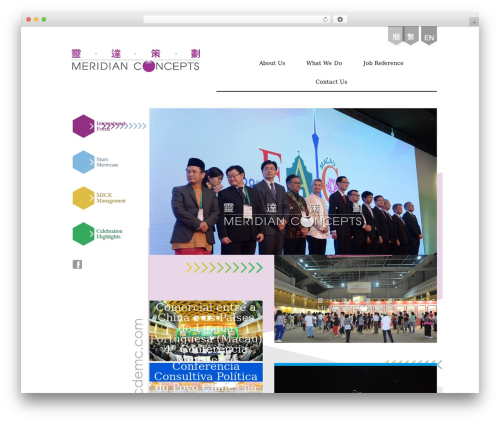Select the green Celebration Highlights hexagon

[83, 234]
